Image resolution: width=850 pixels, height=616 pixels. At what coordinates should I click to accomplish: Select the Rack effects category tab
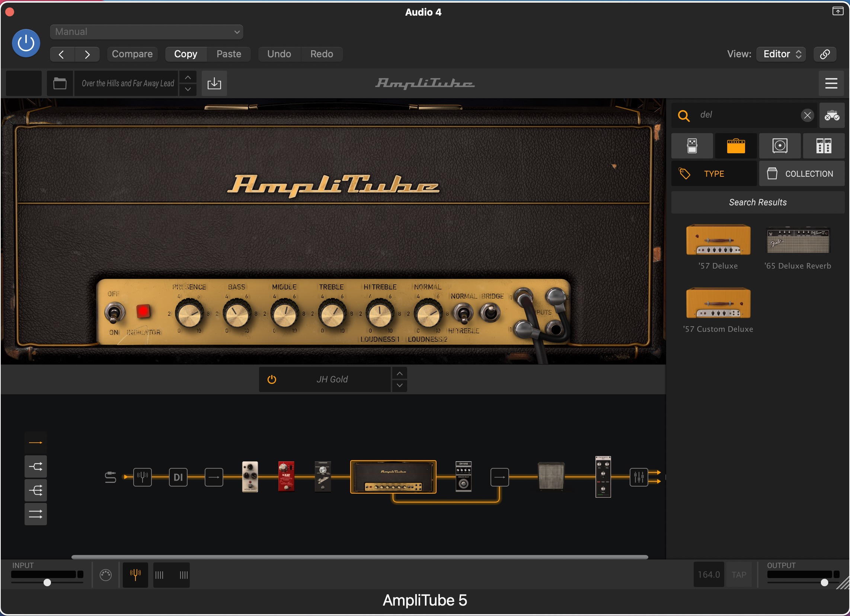824,146
